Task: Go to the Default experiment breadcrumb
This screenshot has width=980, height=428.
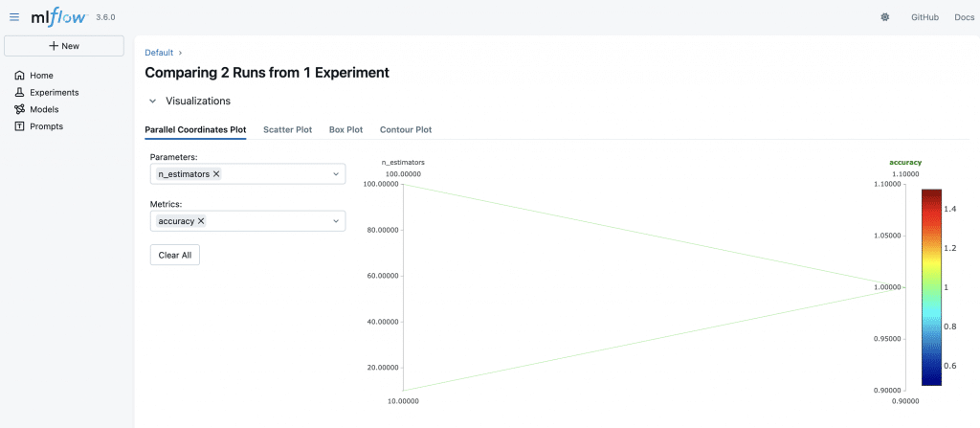Action: pyautogui.click(x=159, y=52)
